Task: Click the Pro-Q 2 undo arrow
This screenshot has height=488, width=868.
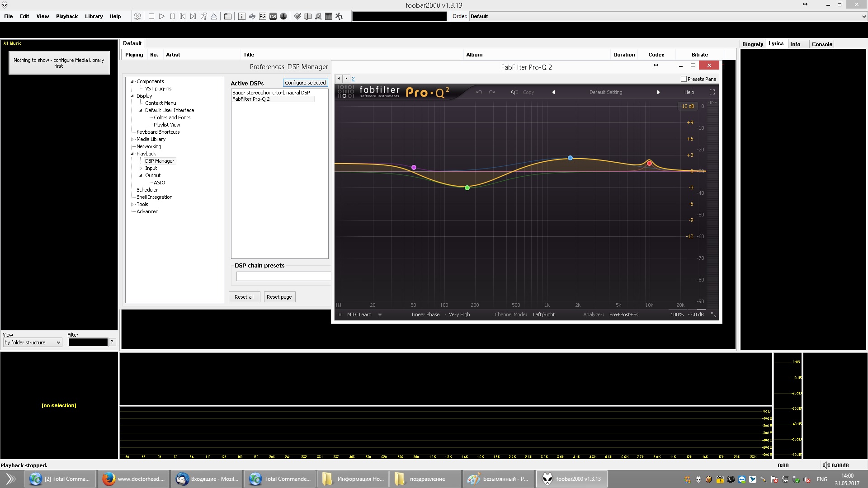Action: pyautogui.click(x=479, y=92)
